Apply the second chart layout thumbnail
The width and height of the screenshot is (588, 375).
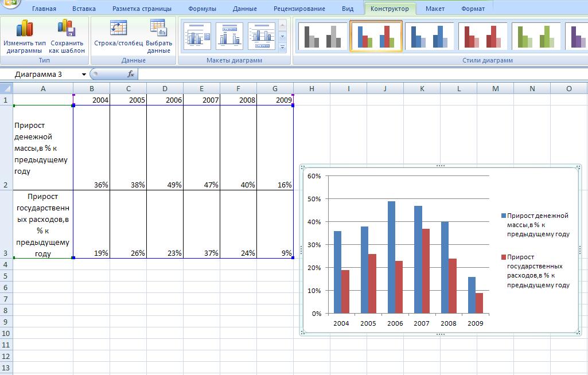pos(229,36)
